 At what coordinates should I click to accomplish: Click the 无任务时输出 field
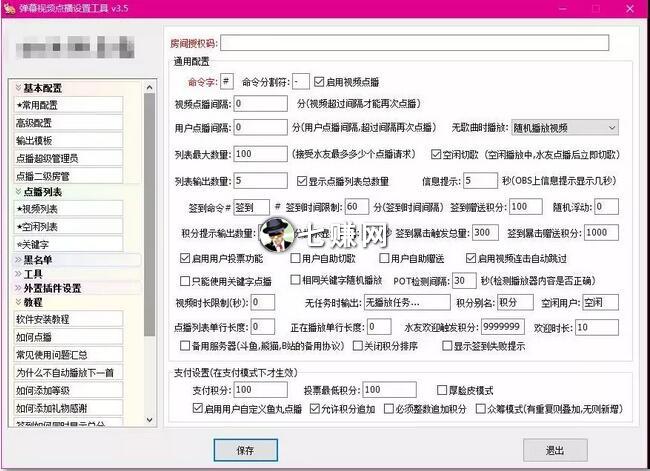(x=407, y=302)
